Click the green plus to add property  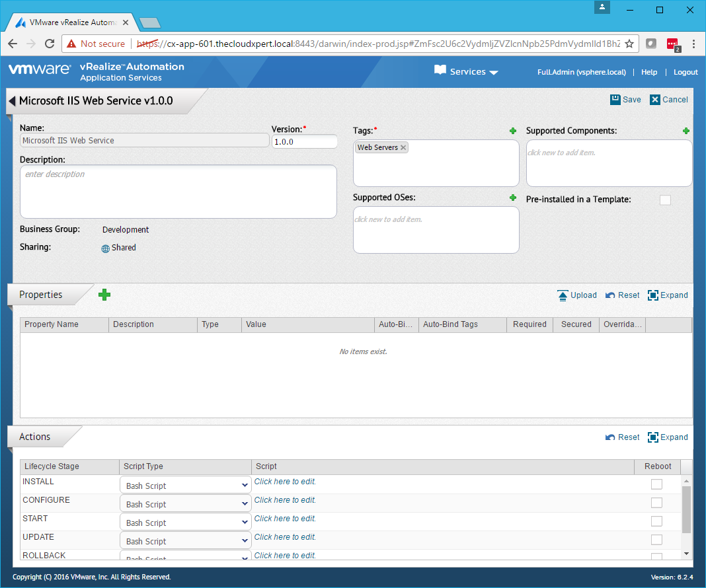pos(104,295)
